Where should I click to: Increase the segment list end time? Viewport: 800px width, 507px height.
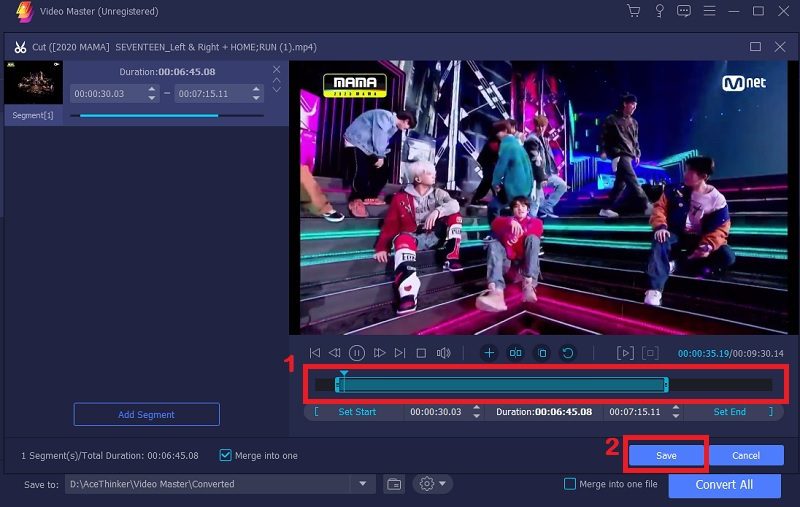tap(256, 89)
